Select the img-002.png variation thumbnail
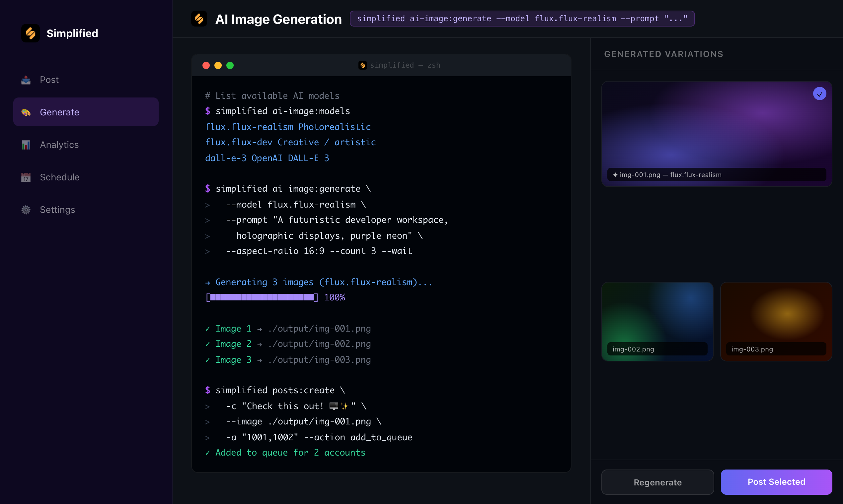Image resolution: width=843 pixels, height=504 pixels. 657,321
